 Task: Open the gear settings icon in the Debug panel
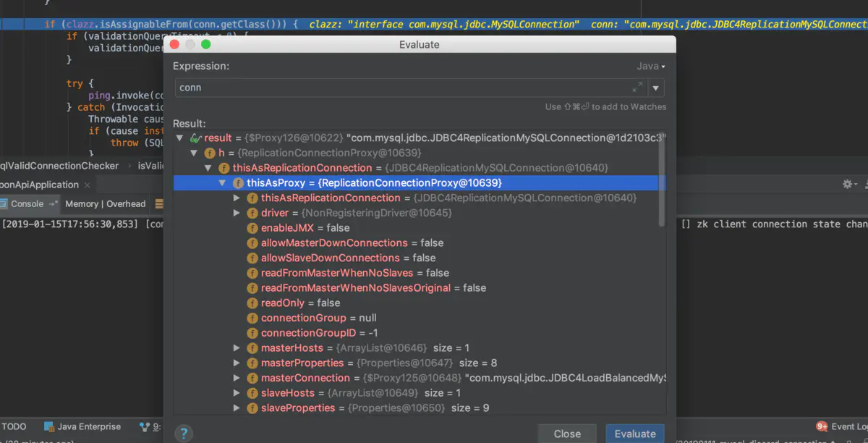848,185
